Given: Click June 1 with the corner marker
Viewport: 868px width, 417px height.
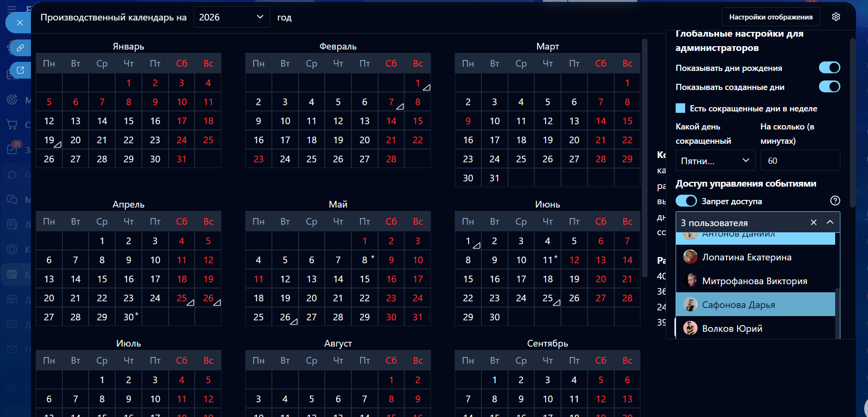Looking at the screenshot, I should [468, 241].
